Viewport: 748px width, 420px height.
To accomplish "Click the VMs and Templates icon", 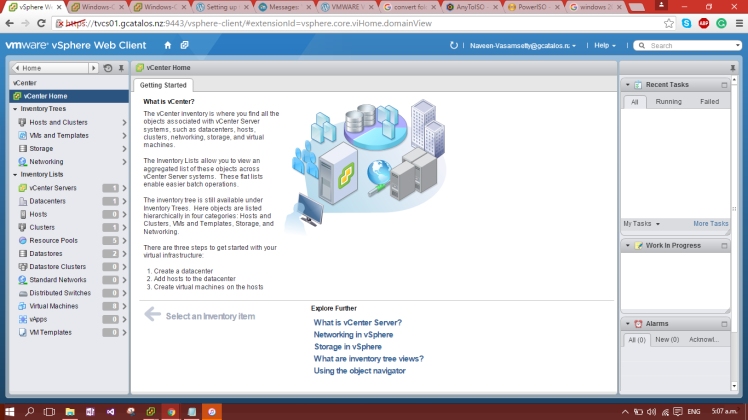I will (x=22, y=136).
